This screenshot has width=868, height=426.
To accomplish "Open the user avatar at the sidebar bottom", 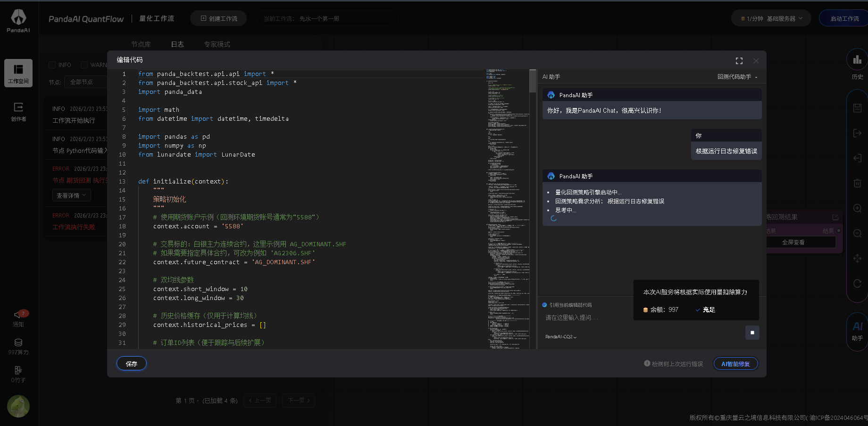I will click(x=18, y=406).
